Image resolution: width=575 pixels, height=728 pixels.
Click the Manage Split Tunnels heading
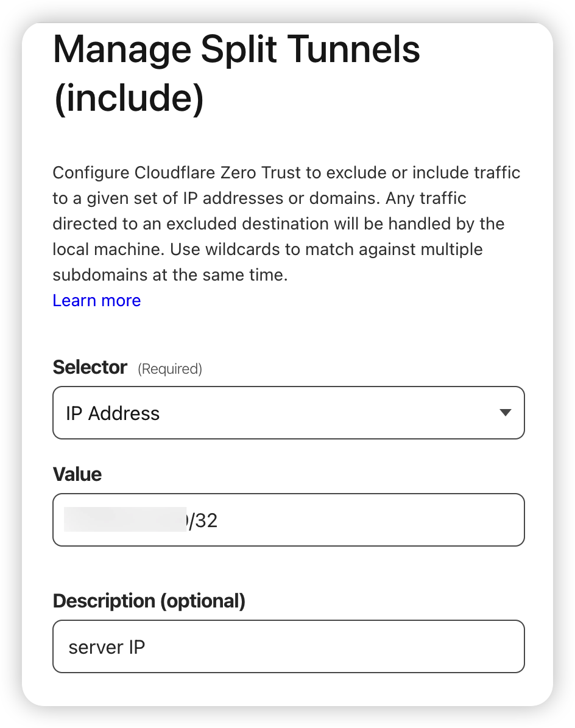(x=236, y=49)
